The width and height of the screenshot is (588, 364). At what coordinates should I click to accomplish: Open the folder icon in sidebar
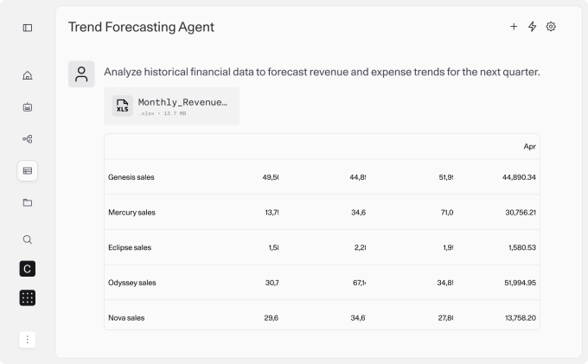click(x=28, y=202)
